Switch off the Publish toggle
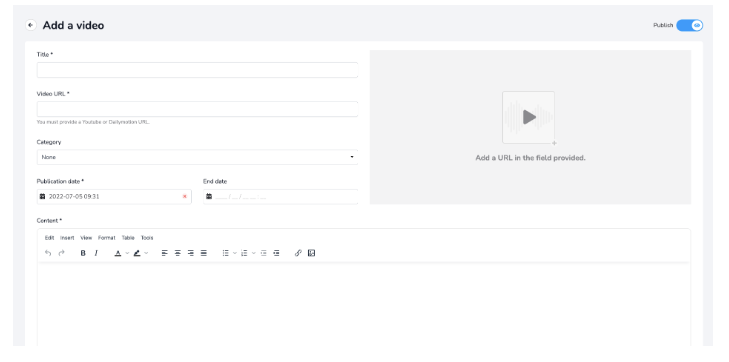 tap(689, 25)
